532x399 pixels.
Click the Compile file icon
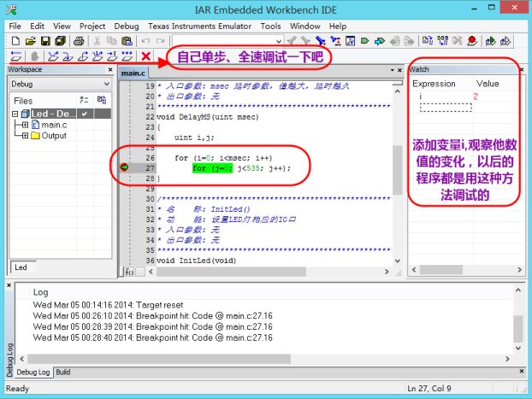coord(427,41)
